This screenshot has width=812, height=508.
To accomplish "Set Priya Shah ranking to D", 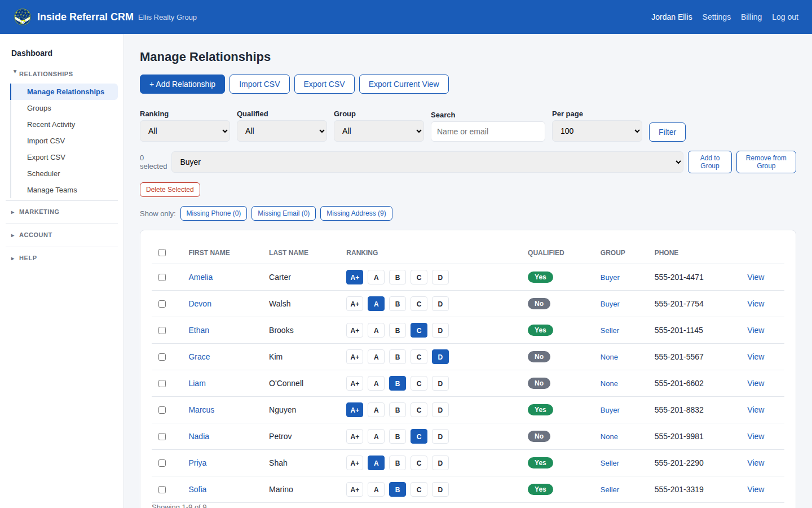I will pyautogui.click(x=440, y=463).
